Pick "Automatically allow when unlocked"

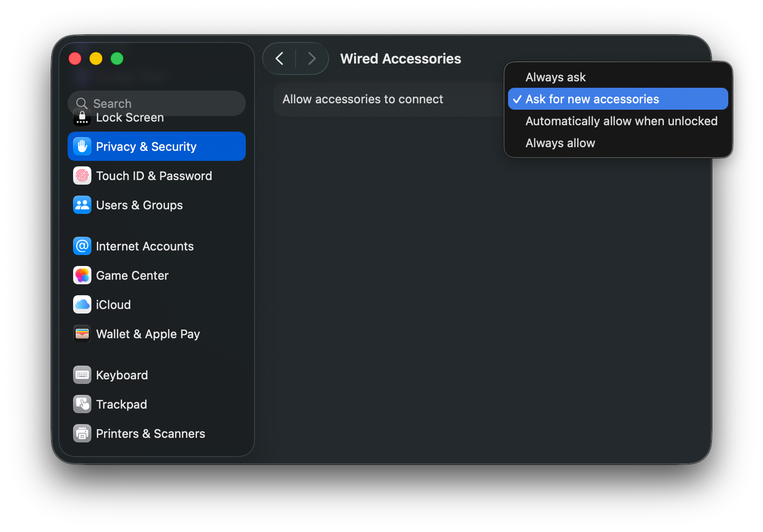tap(621, 121)
